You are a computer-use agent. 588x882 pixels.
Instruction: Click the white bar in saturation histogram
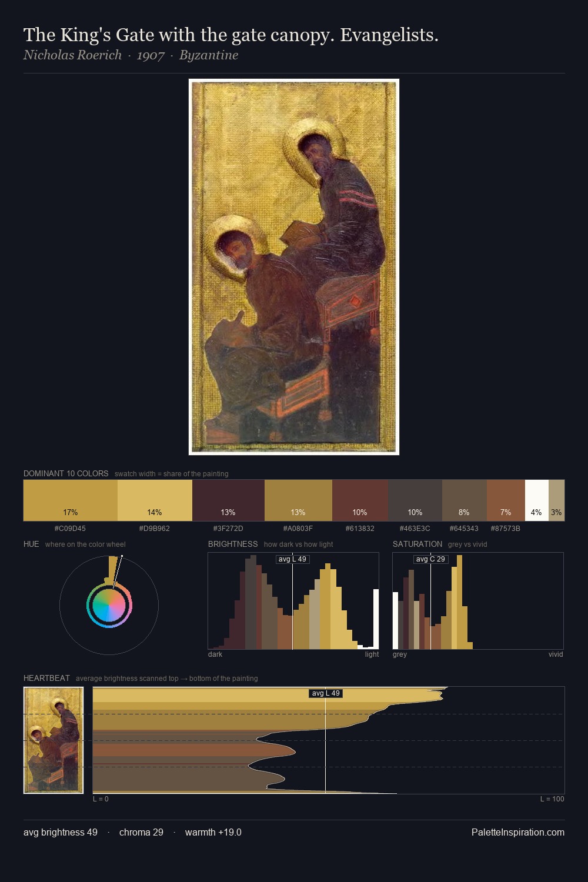pyautogui.click(x=395, y=621)
